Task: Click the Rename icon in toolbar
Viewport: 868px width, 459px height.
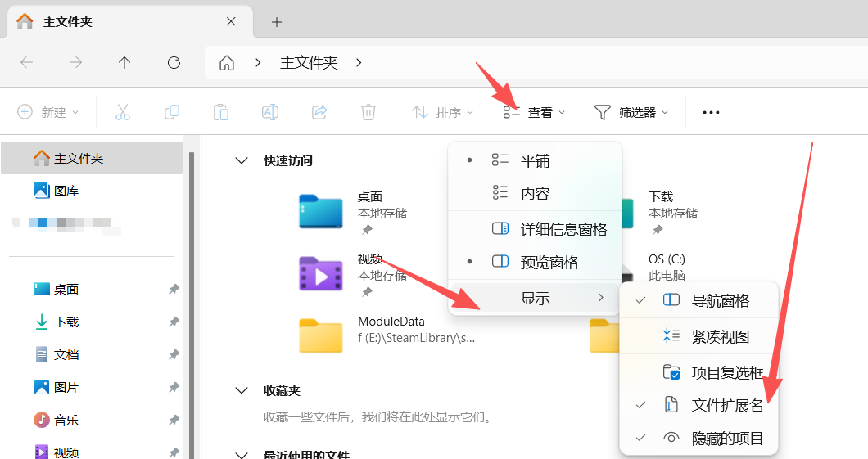Action: click(270, 112)
